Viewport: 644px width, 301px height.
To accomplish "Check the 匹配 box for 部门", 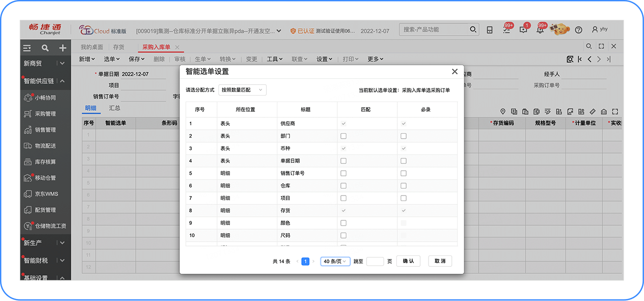I will [x=343, y=136].
